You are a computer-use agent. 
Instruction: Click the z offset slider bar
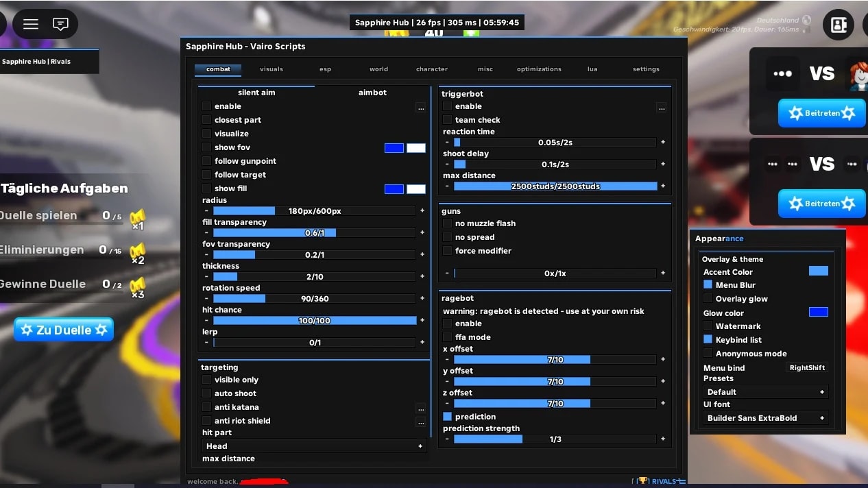[x=555, y=404]
